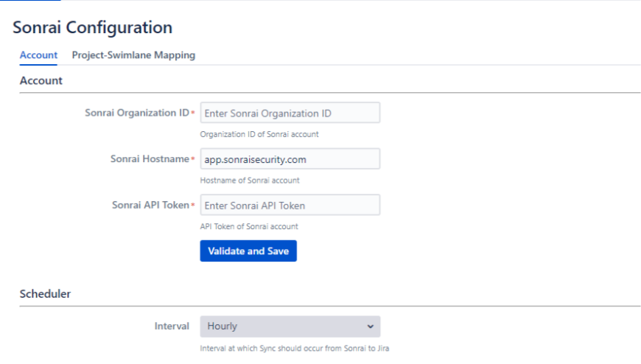Click the Sonrai Hostname label
This screenshot has width=641, height=364.
point(150,158)
